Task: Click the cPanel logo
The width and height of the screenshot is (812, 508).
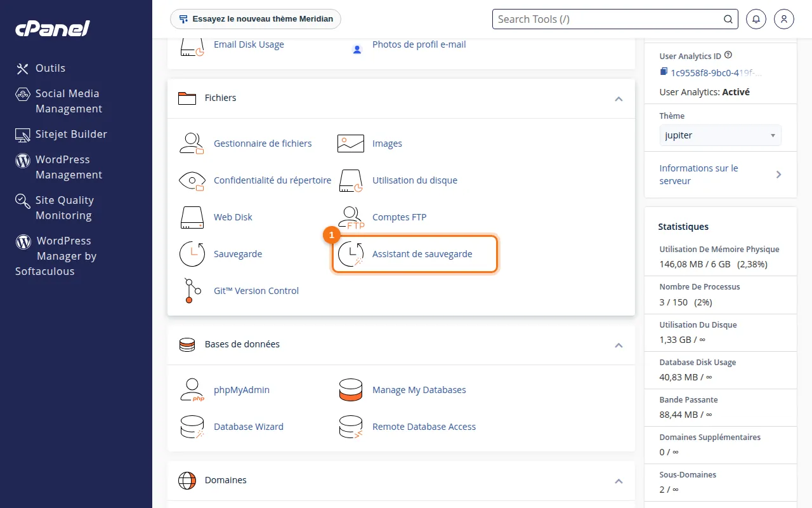Action: pyautogui.click(x=53, y=28)
